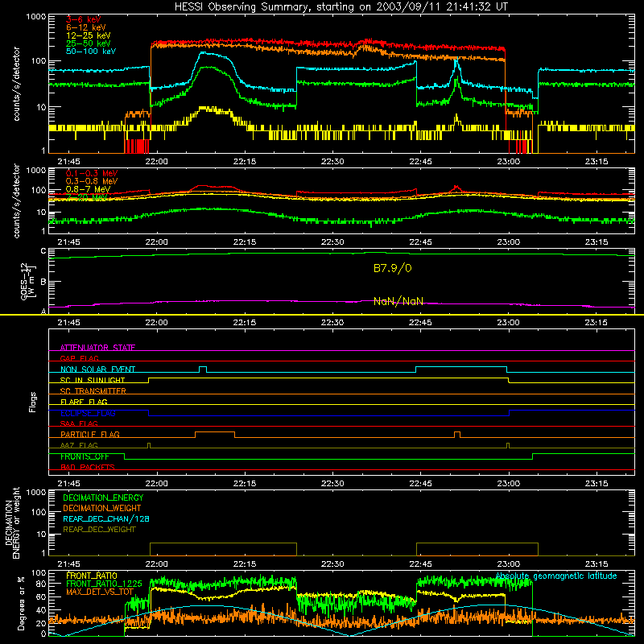
Task: Click the C tick label on GOES axis
Action: pyautogui.click(x=43, y=251)
